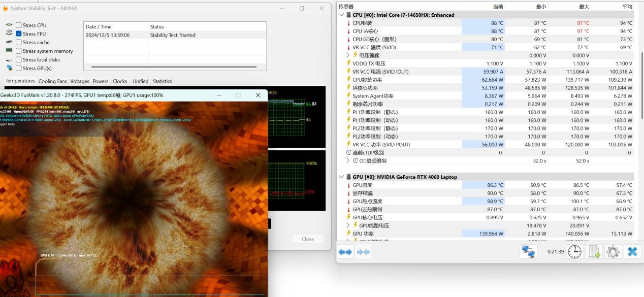Click the blue expand-all arrows icon in HWiNFO

pos(345,252)
